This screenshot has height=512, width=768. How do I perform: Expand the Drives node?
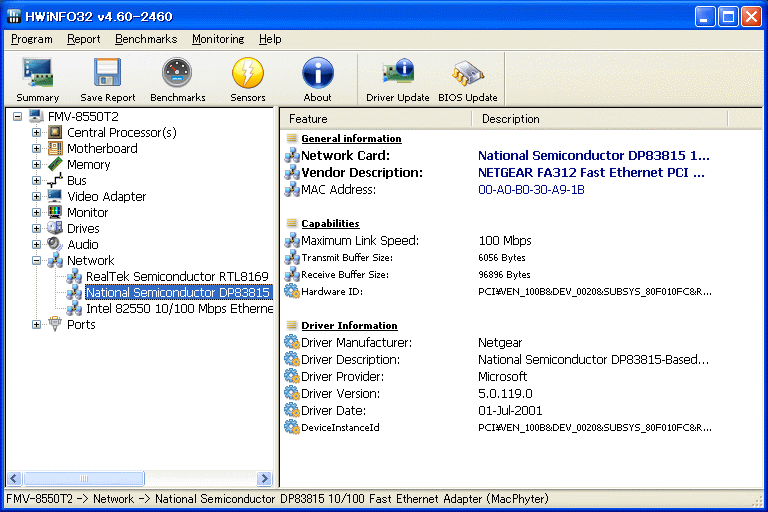pyautogui.click(x=36, y=228)
